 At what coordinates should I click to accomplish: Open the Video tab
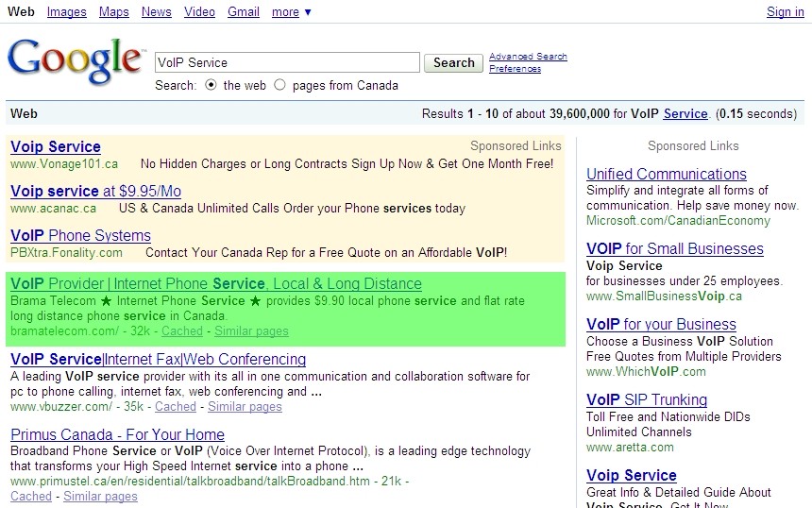click(x=199, y=12)
